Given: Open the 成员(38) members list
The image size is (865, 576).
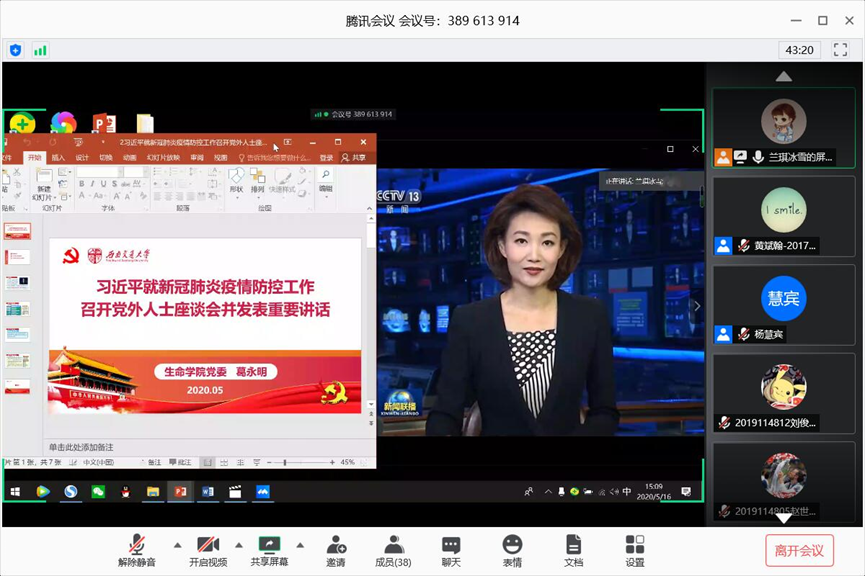Looking at the screenshot, I should (x=393, y=550).
